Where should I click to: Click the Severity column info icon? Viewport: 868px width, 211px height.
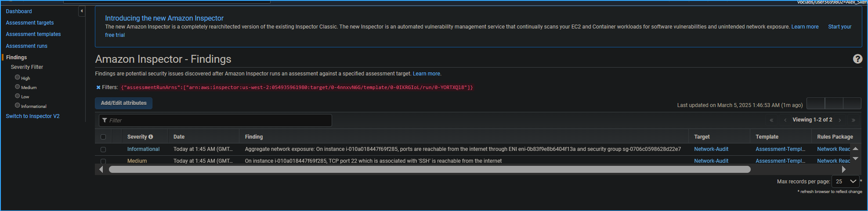(x=151, y=137)
